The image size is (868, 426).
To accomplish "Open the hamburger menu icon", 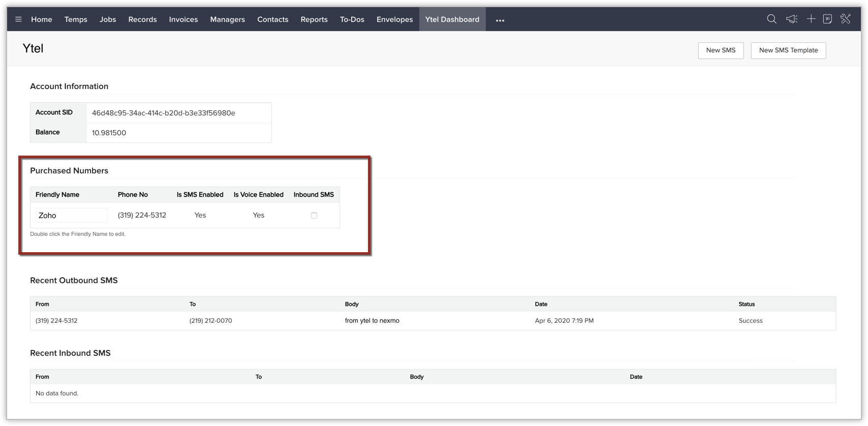I will point(18,19).
